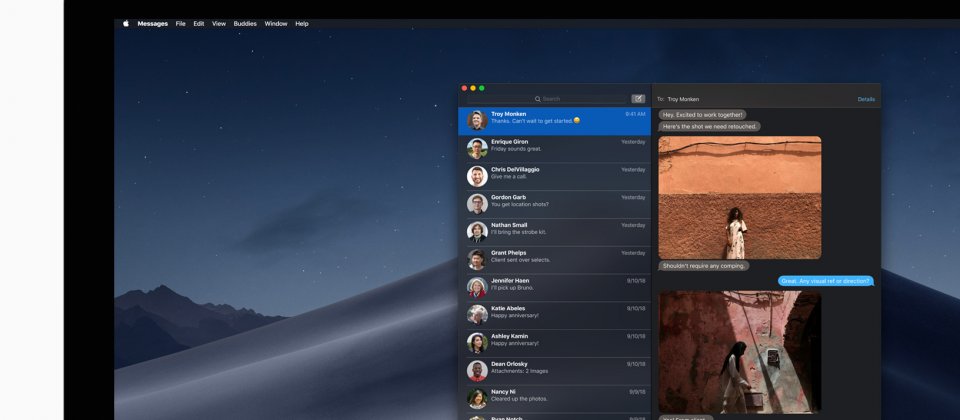Viewport: 960px width, 420px height.
Task: Select Jennifer Haen's avatar
Action: tap(477, 287)
